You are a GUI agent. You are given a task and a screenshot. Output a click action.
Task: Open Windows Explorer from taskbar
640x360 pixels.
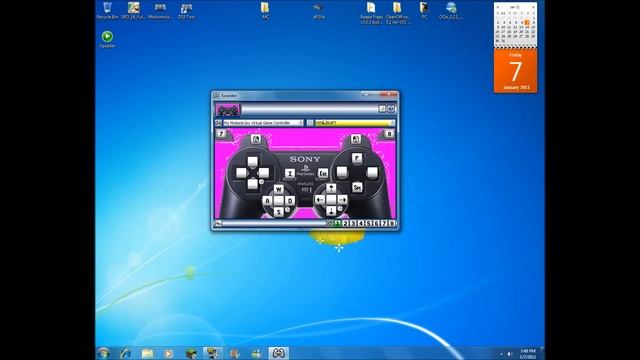147,353
